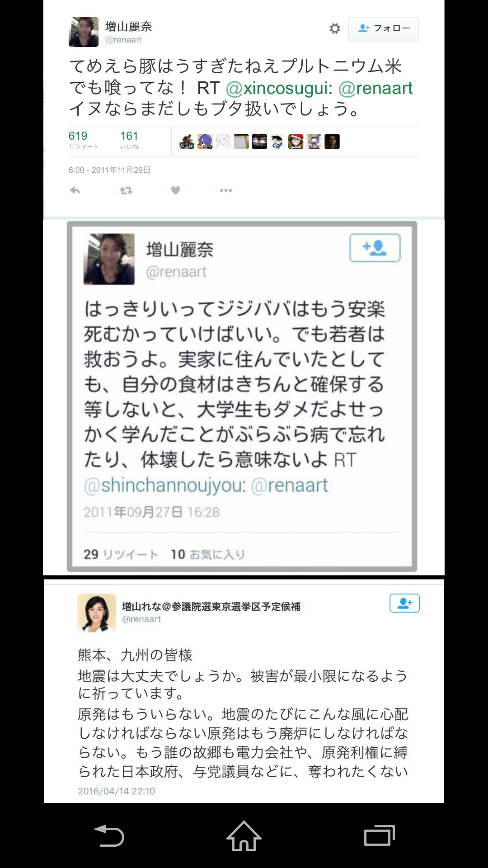488x868 pixels.
Task: Open the 6:00 - 2011年11月29日 timestamp
Action: [109, 170]
